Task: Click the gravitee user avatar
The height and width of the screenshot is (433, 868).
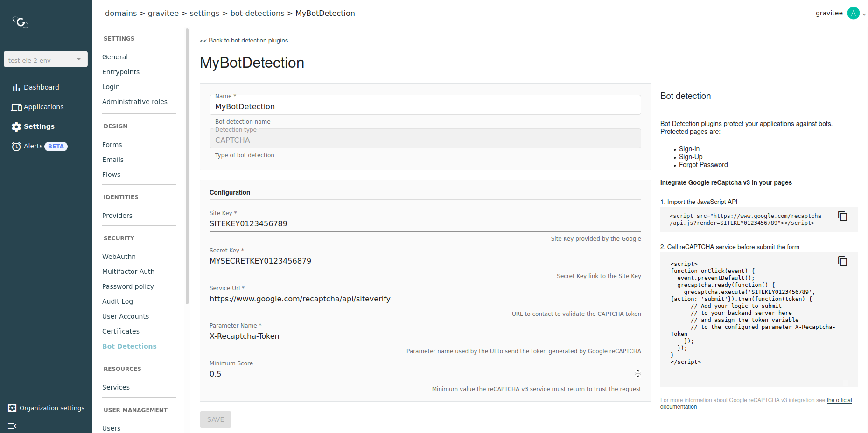Action: tap(853, 13)
